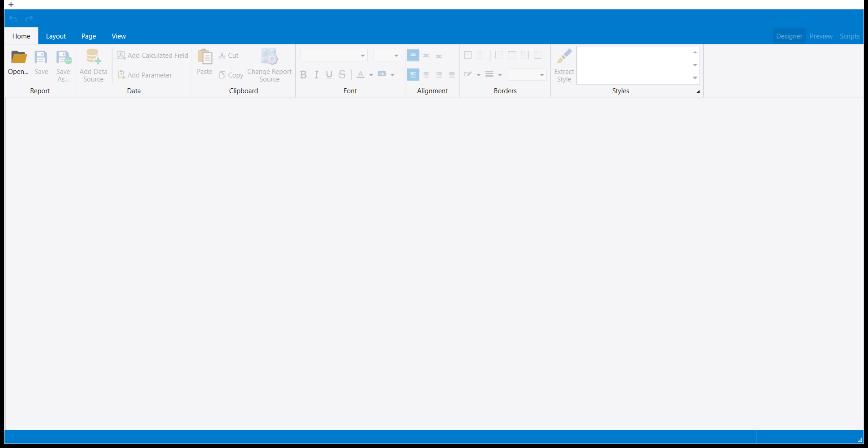Open the font name dropdown
The image size is (868, 448).
[x=363, y=56]
